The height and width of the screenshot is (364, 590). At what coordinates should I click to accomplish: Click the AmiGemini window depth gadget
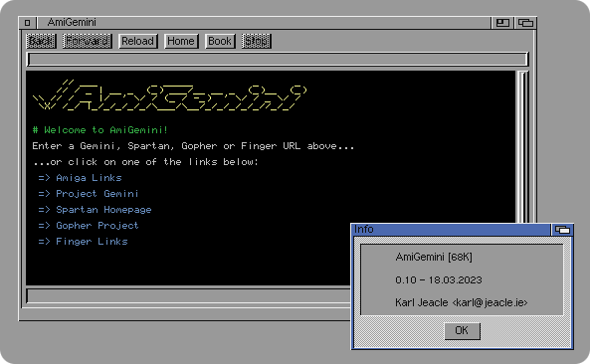(x=525, y=23)
